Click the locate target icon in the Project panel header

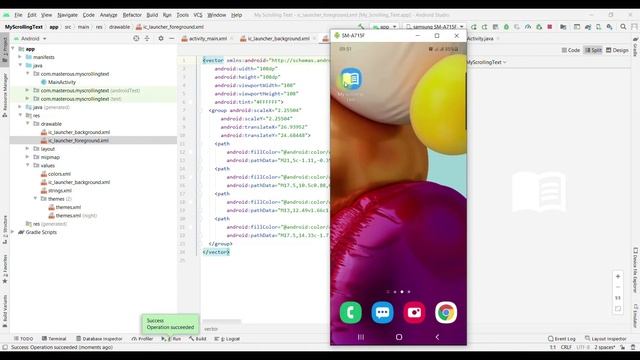pyautogui.click(x=136, y=38)
